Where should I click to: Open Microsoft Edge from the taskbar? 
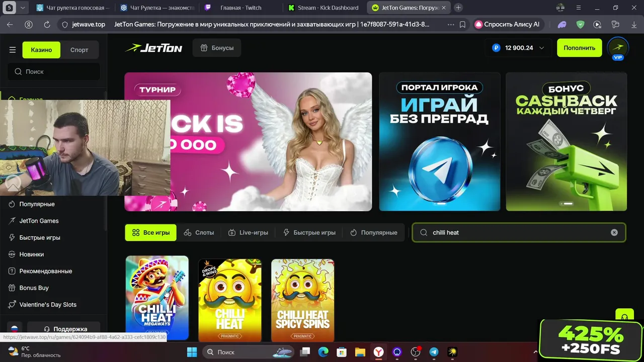323,352
